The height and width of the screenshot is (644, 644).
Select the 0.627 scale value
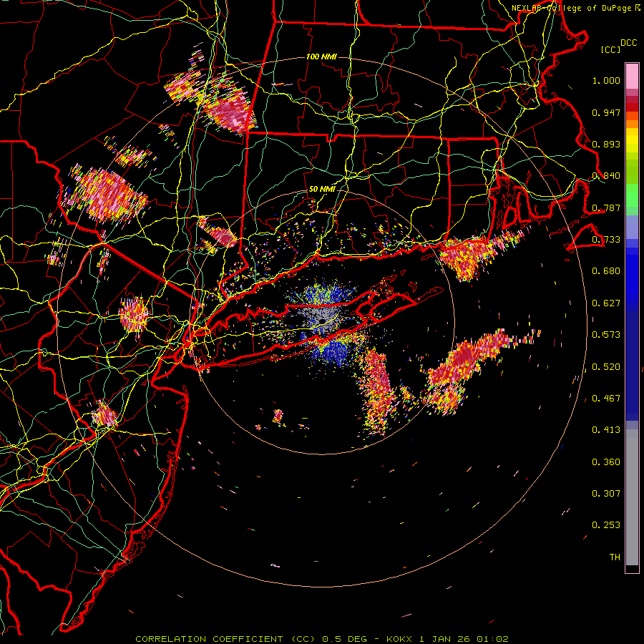coord(606,303)
